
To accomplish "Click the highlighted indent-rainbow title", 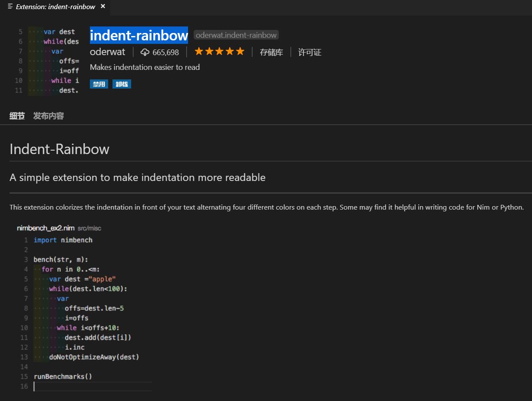I will pyautogui.click(x=139, y=35).
